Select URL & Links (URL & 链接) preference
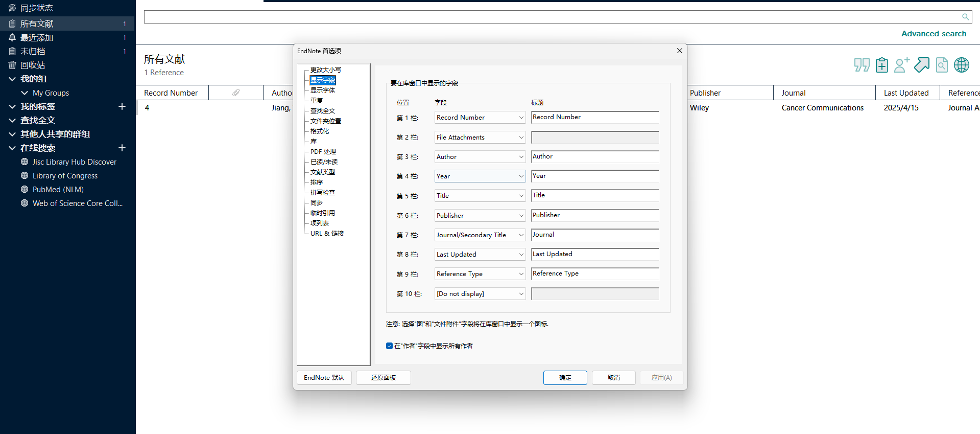980x434 pixels. click(x=327, y=234)
